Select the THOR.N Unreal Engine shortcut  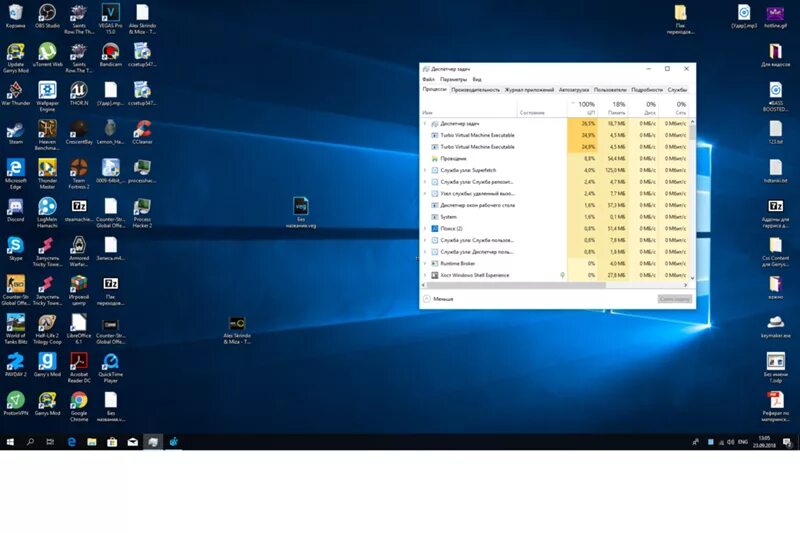click(79, 93)
